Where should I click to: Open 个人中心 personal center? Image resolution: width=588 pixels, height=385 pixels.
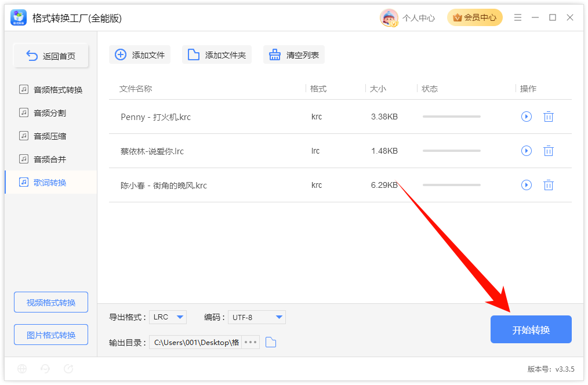click(x=419, y=18)
